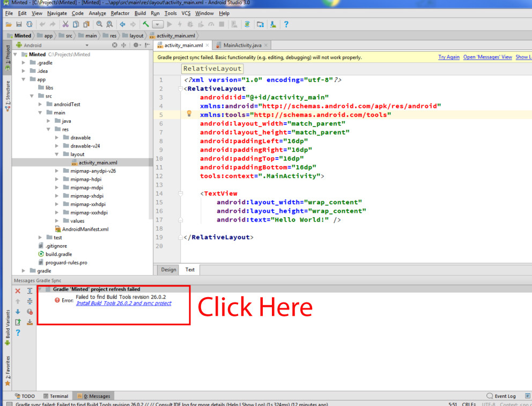This screenshot has height=406, width=532.
Task: Click the blue down arrow next message icon
Action: click(18, 312)
